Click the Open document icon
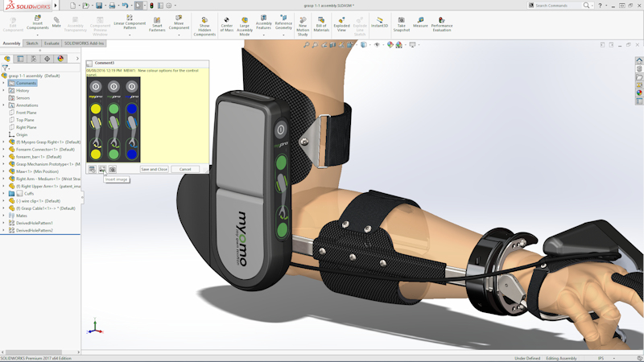644x362 pixels. click(85, 6)
